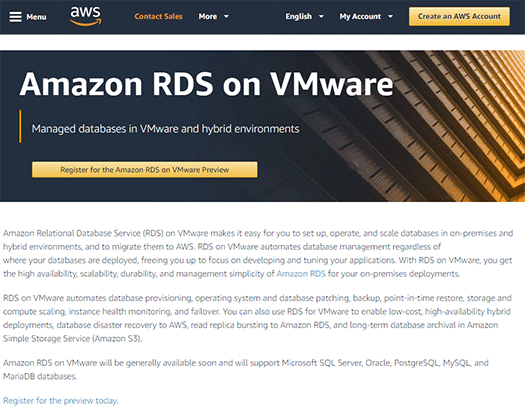The image size is (525, 417).
Task: Open the Contact Sales link
Action: tap(158, 16)
